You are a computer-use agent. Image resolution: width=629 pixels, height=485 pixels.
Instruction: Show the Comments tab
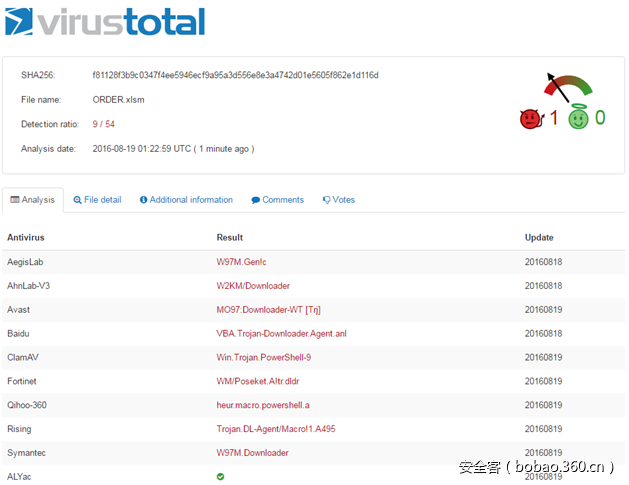point(277,200)
